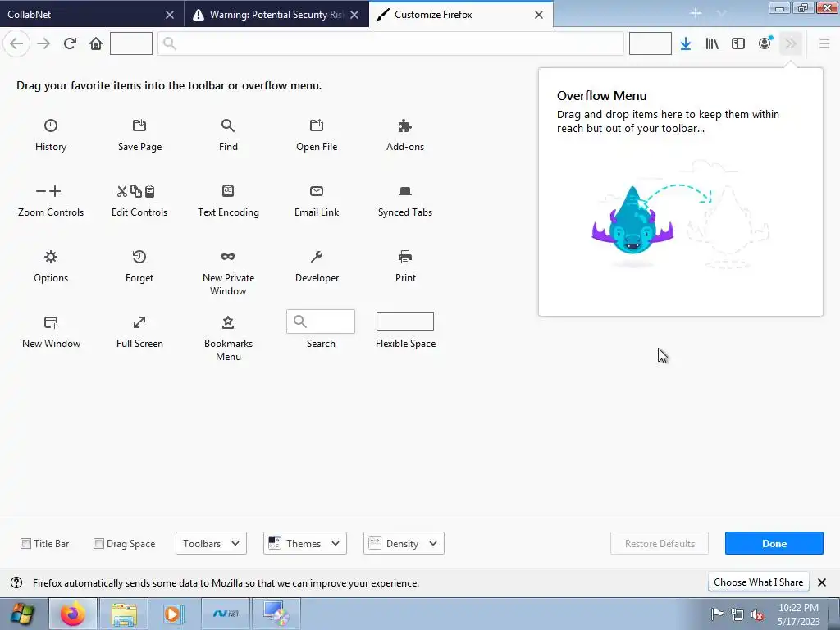Switch to the Warning: Potential Security Risk tab
Image resolution: width=840 pixels, height=630 pixels.
pos(268,15)
